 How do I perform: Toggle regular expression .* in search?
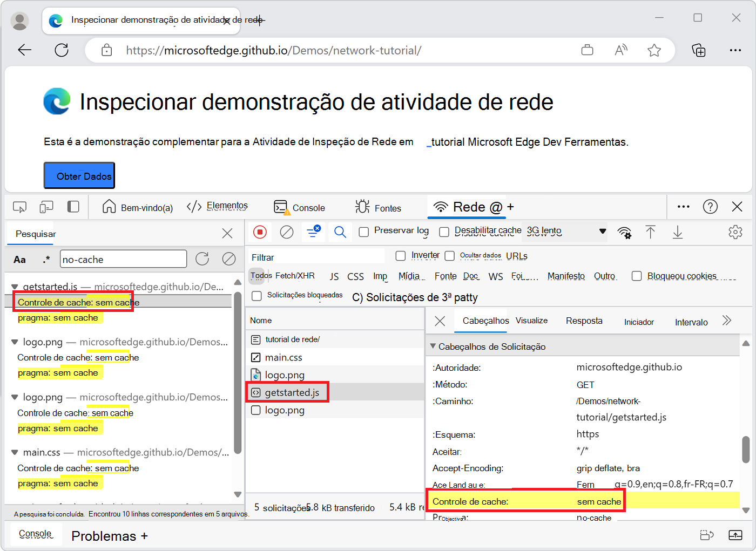click(46, 260)
